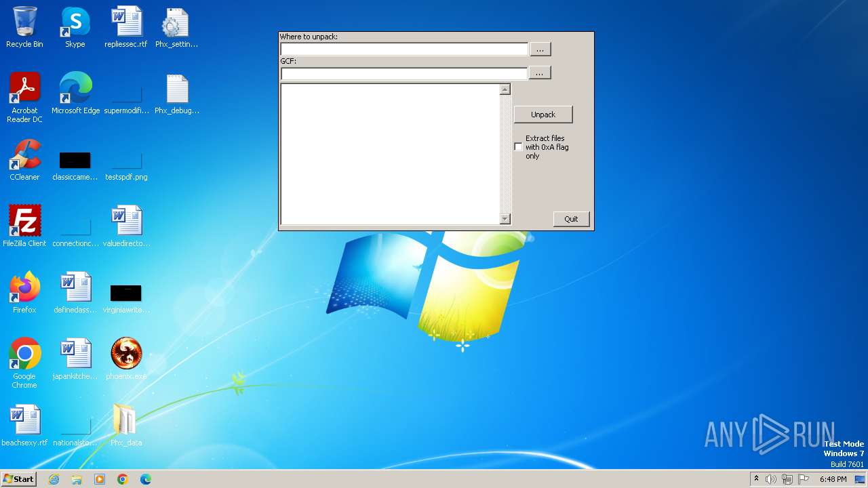Viewport: 868px width, 488px height.
Task: Click the output list scroll up arrow
Action: (x=505, y=89)
